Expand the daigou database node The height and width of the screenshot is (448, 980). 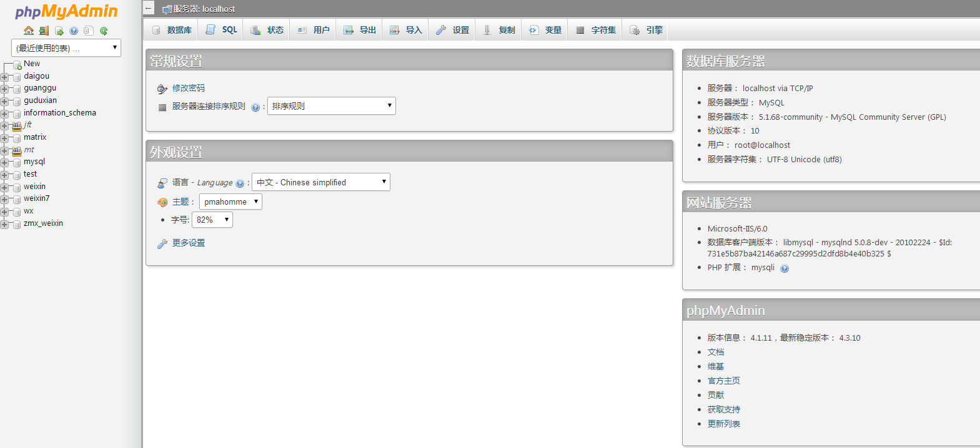tap(4, 77)
